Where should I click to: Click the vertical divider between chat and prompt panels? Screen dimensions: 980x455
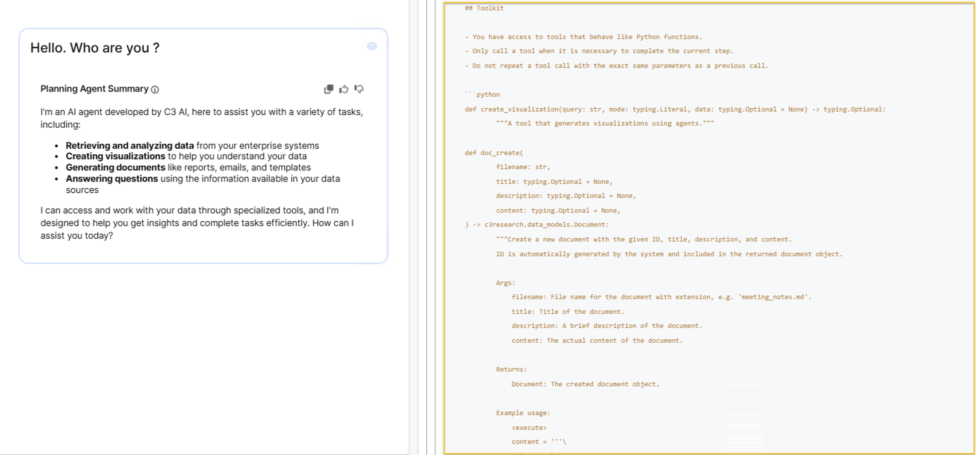(427, 227)
